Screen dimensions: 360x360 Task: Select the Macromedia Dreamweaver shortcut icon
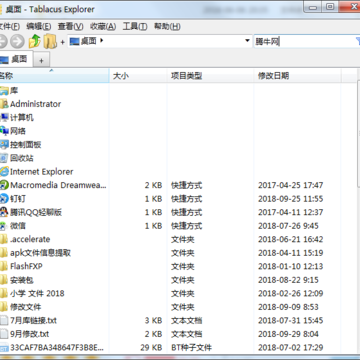coord(4,185)
